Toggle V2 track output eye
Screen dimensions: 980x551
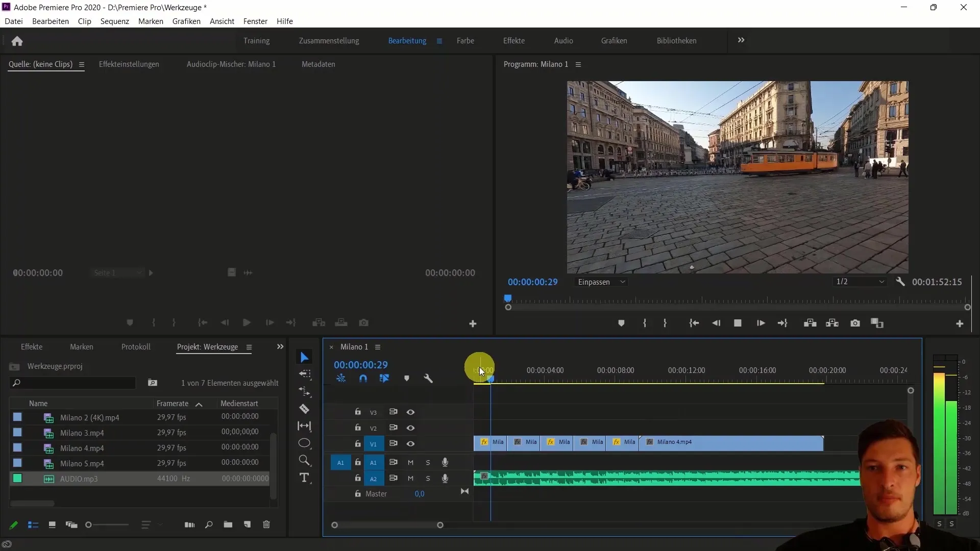click(410, 428)
